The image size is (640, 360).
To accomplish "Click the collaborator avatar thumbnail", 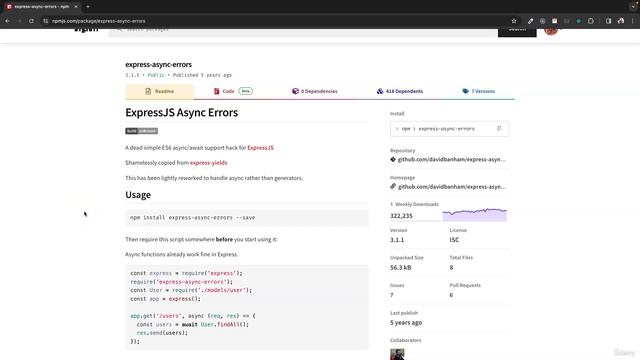I will [x=397, y=354].
